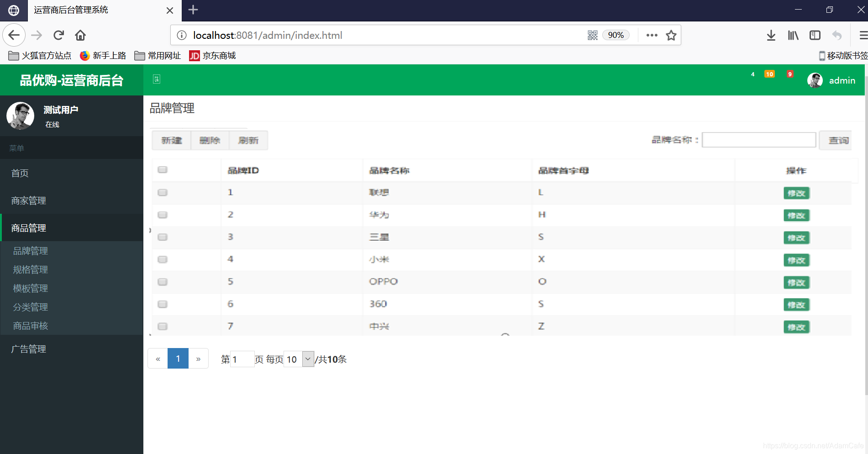Viewport: 868px width, 454px height.
Task: Close the 运营商后台管理系统 tab
Action: 170,10
